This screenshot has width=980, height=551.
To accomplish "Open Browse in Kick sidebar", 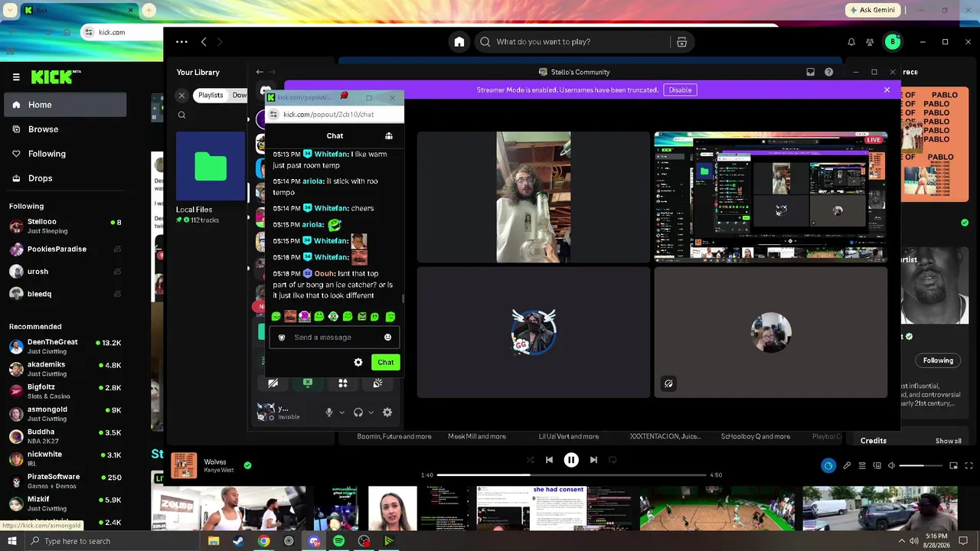I will pyautogui.click(x=65, y=129).
